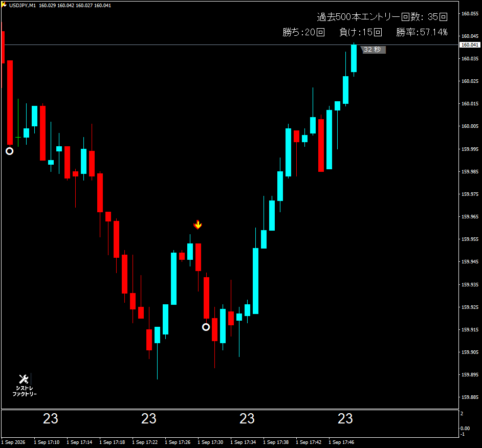
Task: Click the 160.005 price axis label
Action: [x=470, y=126]
